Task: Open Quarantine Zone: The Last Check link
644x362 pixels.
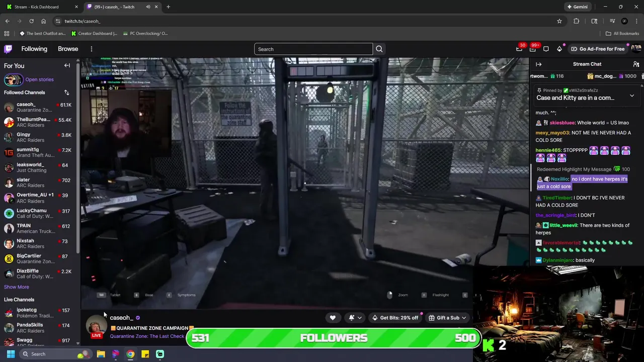Action: click(x=147, y=336)
